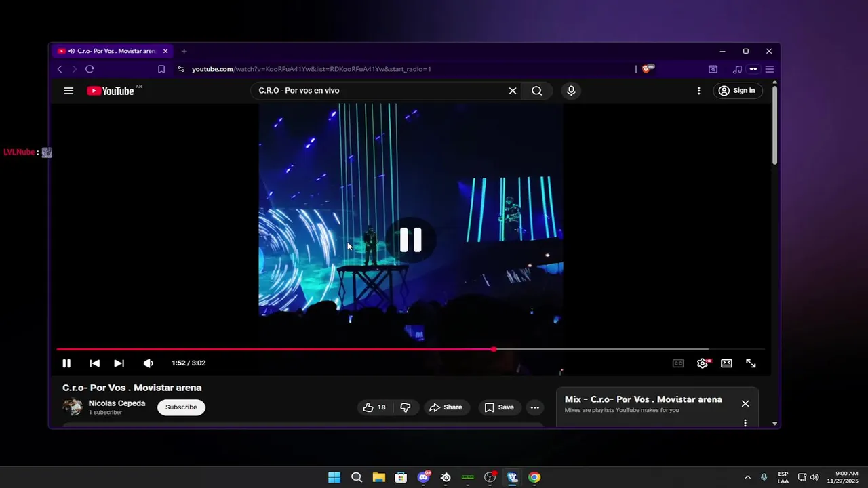
Task: Clear the search text with the X
Action: [x=513, y=91]
